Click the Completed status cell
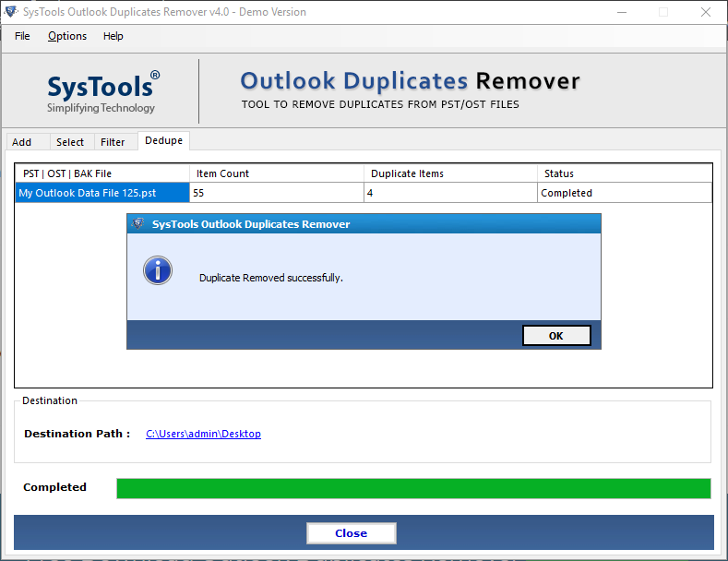The width and height of the screenshot is (728, 561). coord(625,193)
